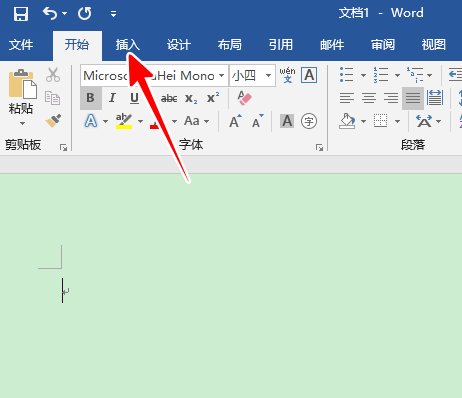Screen dimensions: 462x398
Task: Apply numbered list
Action: tap(381, 75)
